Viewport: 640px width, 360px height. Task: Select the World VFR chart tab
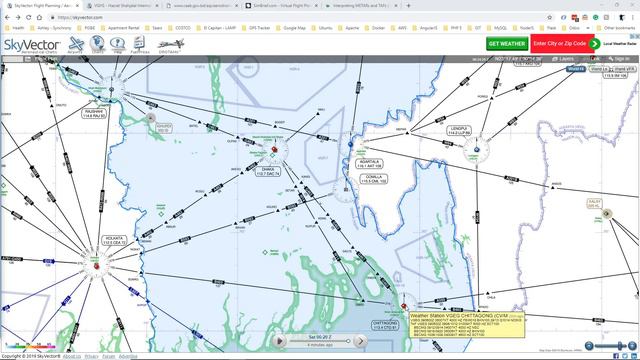[x=624, y=69]
